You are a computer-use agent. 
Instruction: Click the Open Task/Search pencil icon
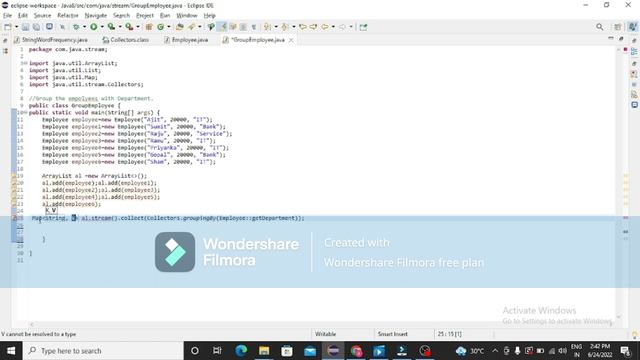(191, 27)
